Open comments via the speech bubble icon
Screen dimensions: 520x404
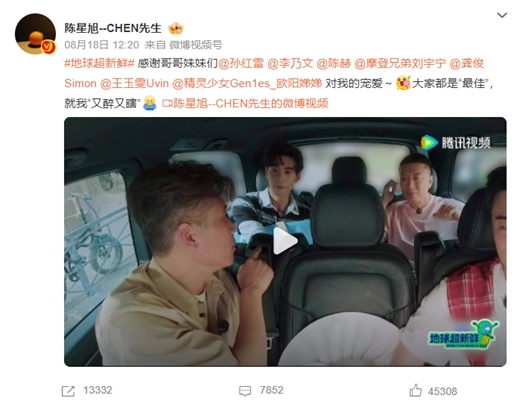coord(245,391)
